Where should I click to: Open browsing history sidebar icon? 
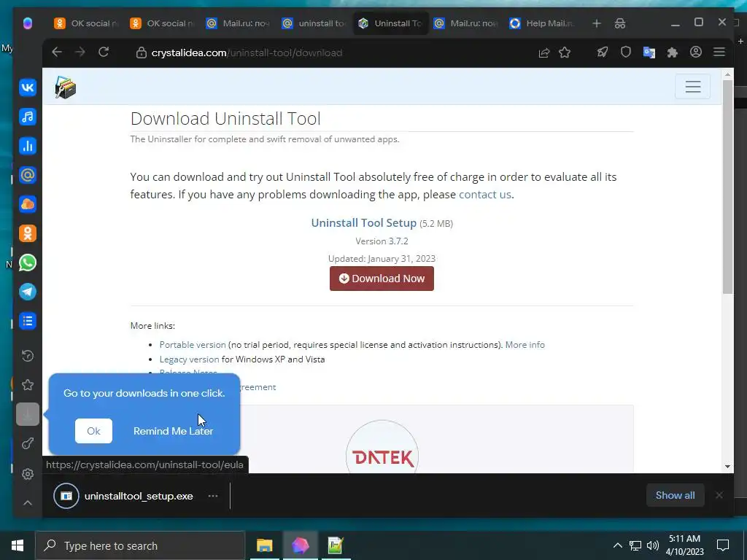tap(28, 356)
